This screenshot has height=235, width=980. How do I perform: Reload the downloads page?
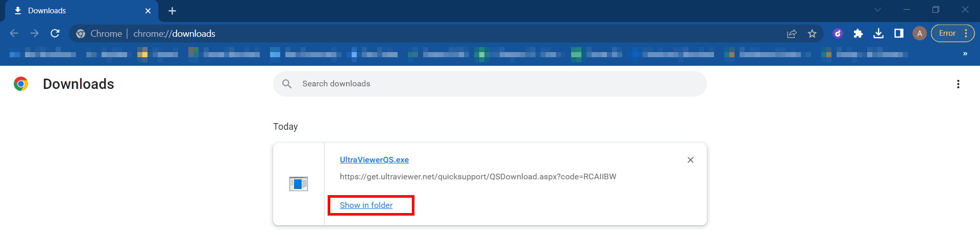click(x=55, y=33)
